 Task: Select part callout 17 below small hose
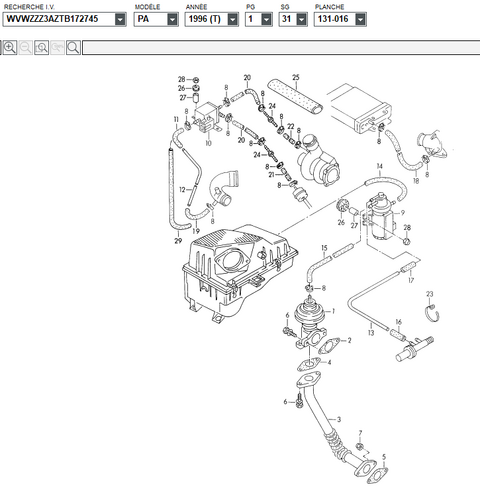tap(411, 280)
